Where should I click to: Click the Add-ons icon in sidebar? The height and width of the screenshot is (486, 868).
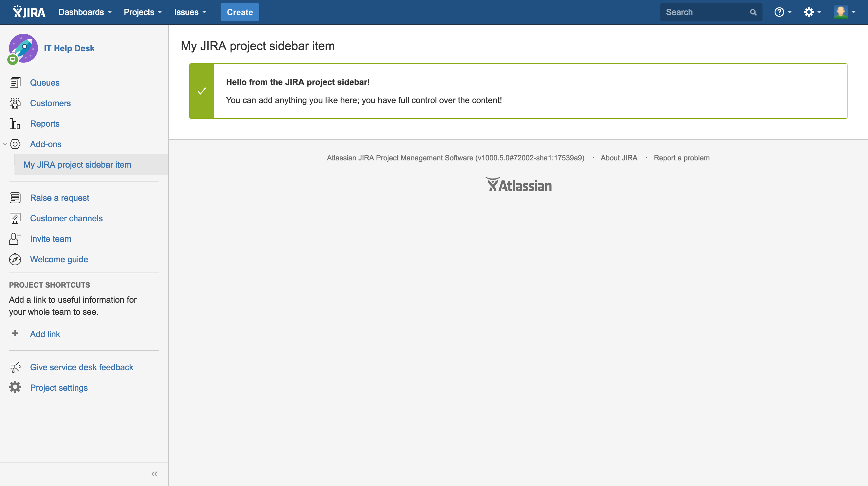pyautogui.click(x=15, y=144)
